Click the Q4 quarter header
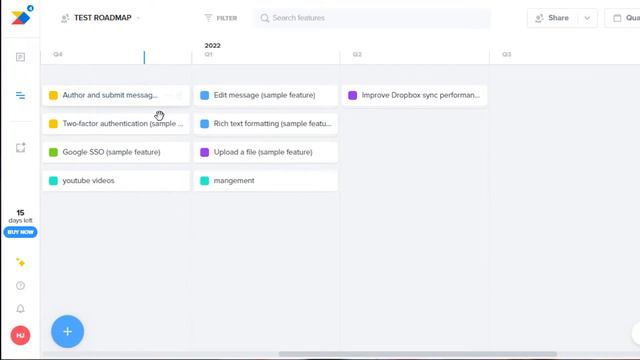 (x=58, y=54)
